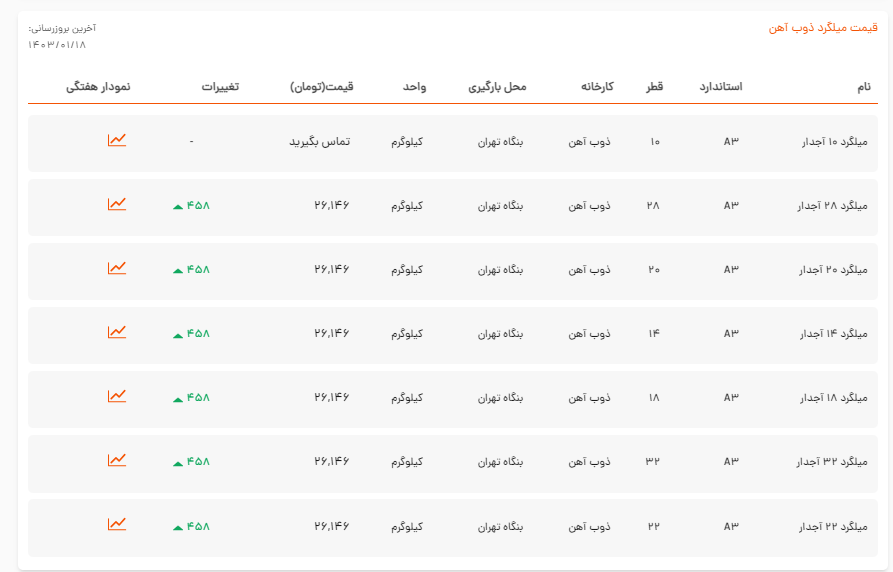Open weekly chart for میلگرد ۱۴ آجدار
Viewport: 893px width, 572px height.
coord(117,332)
